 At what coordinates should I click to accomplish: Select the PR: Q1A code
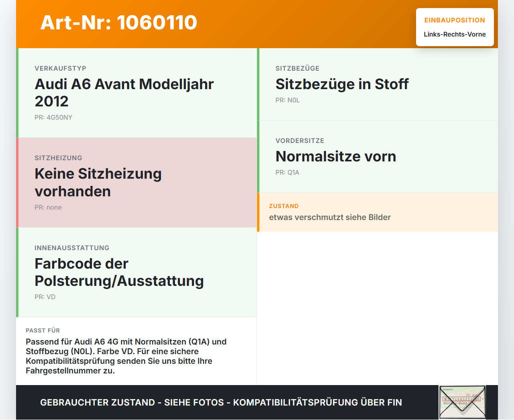coord(288,173)
